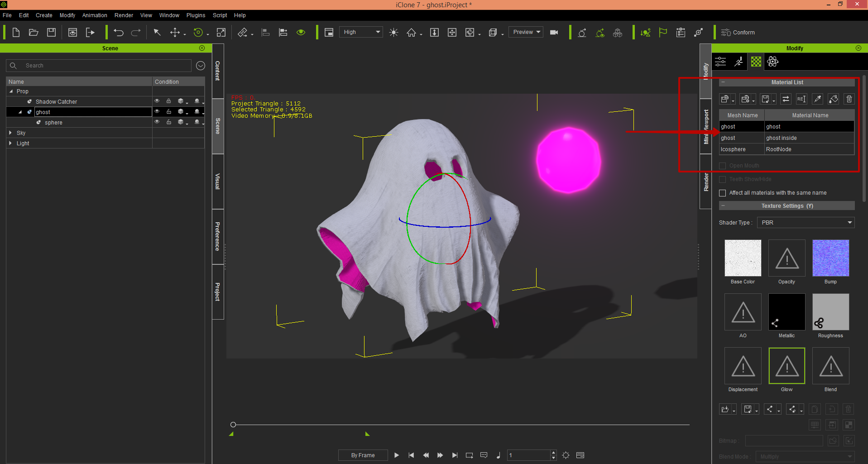This screenshot has height=464, width=868.
Task: Expand the Light tree node
Action: (10, 143)
